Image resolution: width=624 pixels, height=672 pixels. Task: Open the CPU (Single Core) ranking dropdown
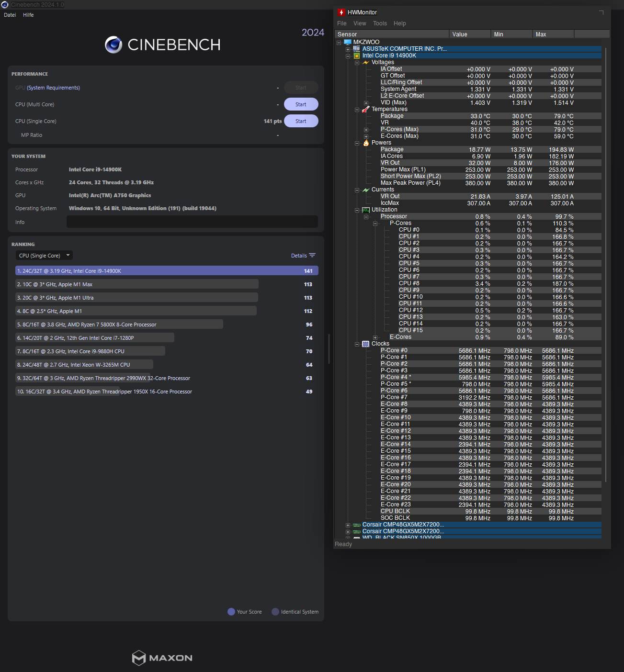[x=45, y=256]
